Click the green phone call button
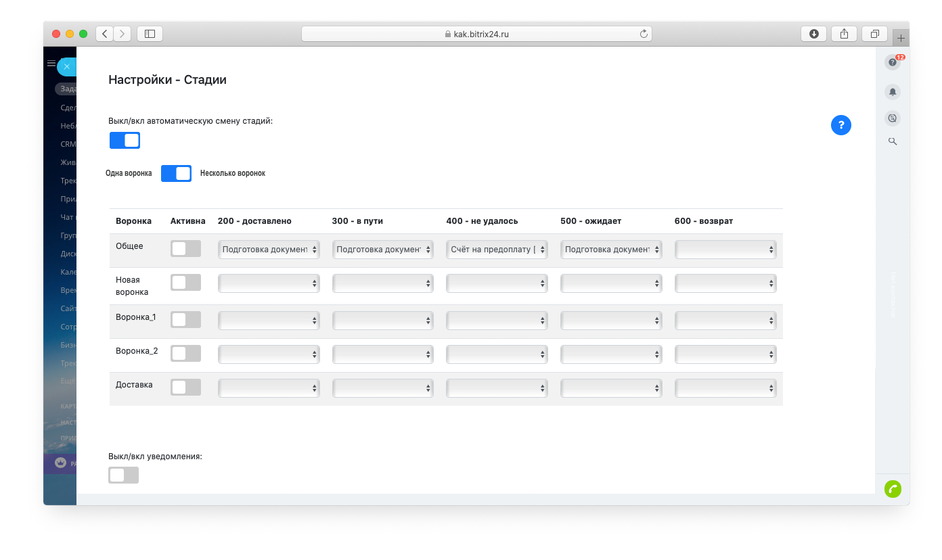942x560 pixels. 893,489
